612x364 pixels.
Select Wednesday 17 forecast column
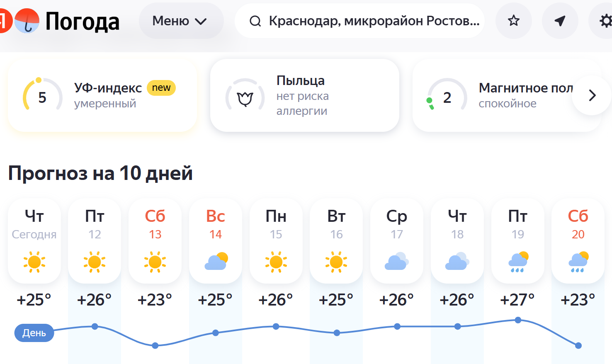click(397, 241)
